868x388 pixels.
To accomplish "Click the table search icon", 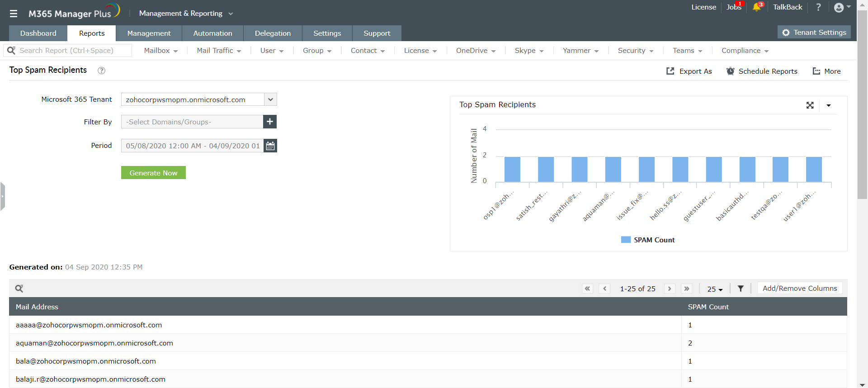I will (x=19, y=289).
